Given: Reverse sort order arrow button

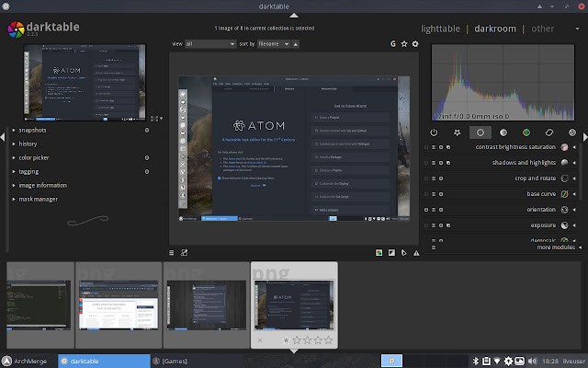Looking at the screenshot, I should pos(296,44).
